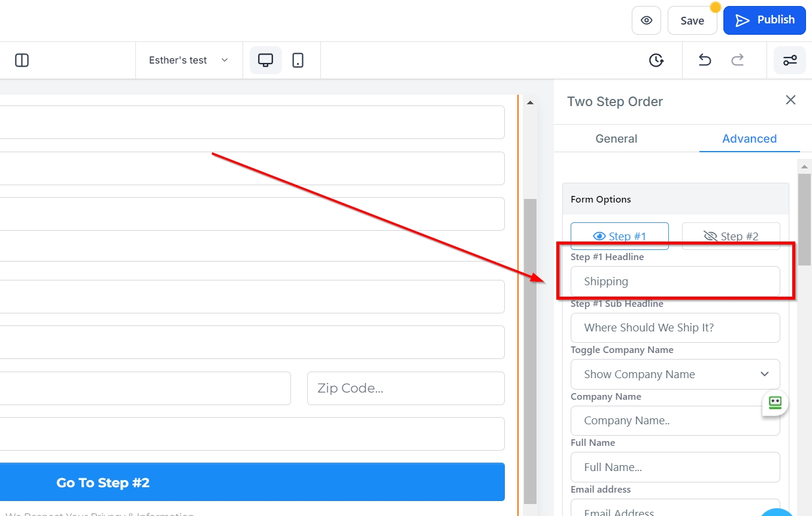Open the Esther's test page dropdown
The image size is (812, 516).
coord(189,60)
